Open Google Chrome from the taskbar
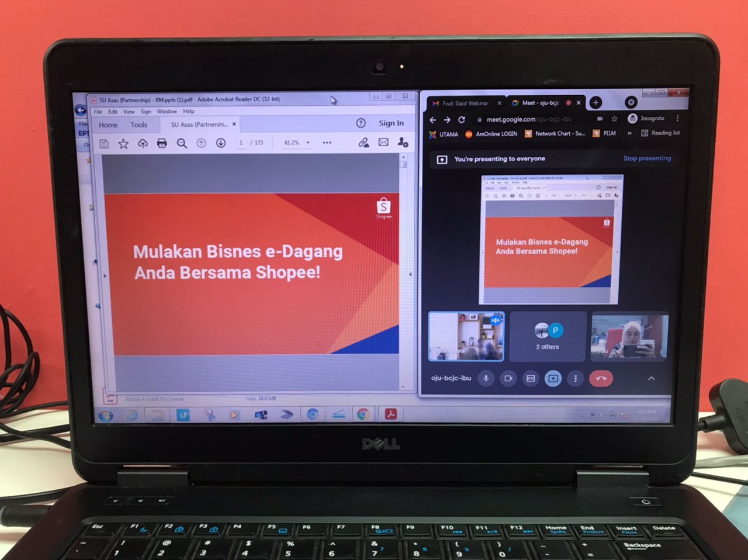Viewport: 748px width, 560px height. [363, 414]
